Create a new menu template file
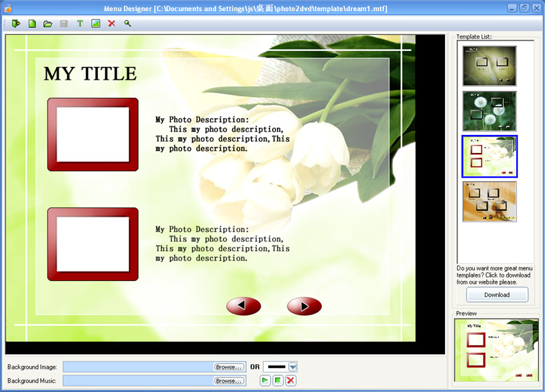The height and width of the screenshot is (392, 545). [32, 23]
